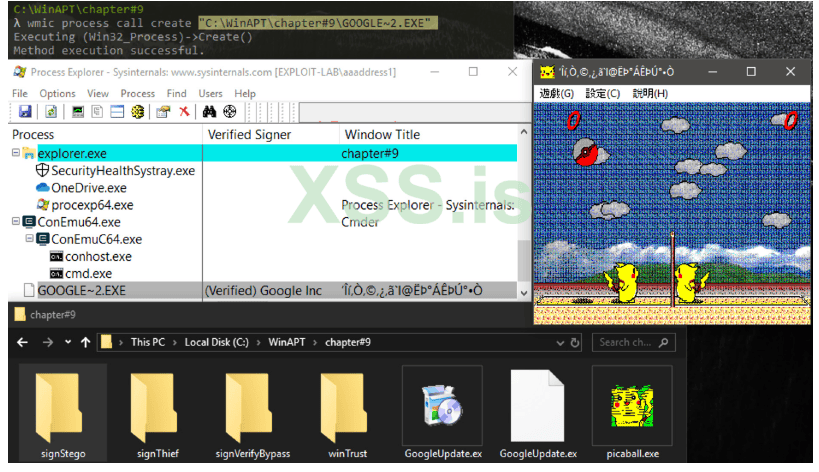
Task: Select the signVerifyBypass folder
Action: coord(253,415)
